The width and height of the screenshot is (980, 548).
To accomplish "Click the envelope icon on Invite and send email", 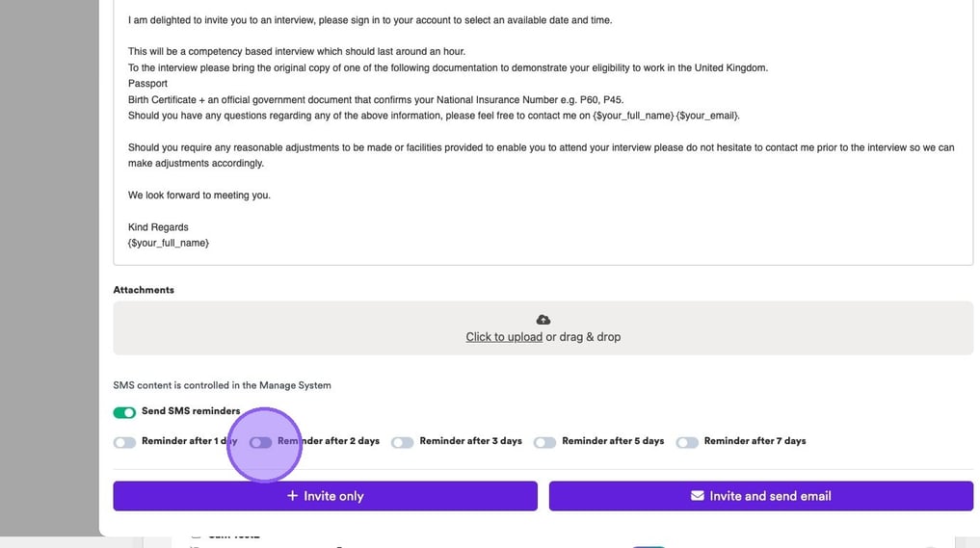I will 698,496.
